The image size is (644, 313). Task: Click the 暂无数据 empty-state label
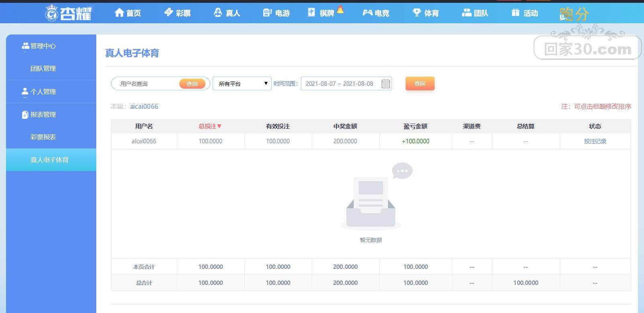tap(371, 240)
